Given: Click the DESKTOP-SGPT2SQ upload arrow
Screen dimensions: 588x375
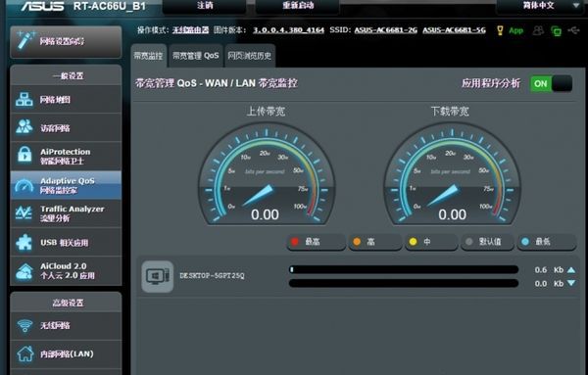Looking at the screenshot, I should click(571, 269).
